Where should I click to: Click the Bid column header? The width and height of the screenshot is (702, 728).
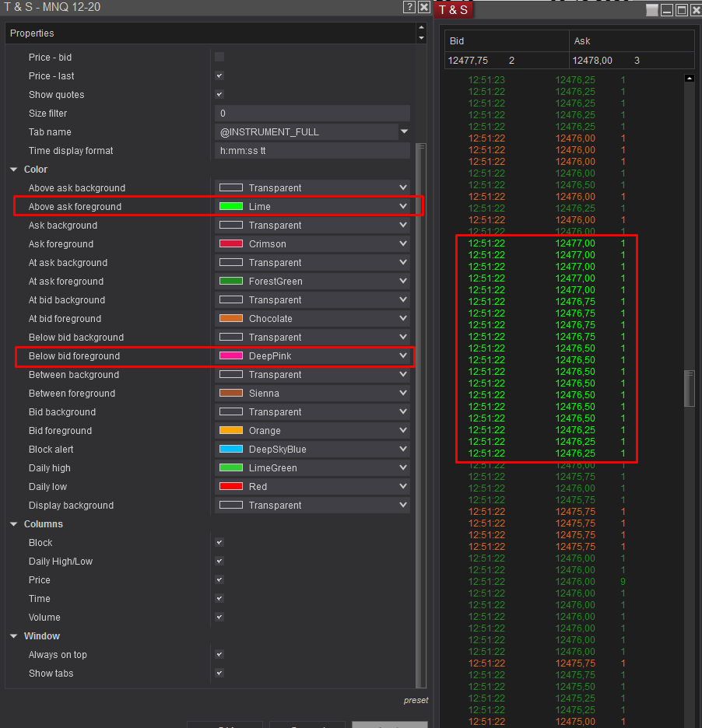pos(507,41)
